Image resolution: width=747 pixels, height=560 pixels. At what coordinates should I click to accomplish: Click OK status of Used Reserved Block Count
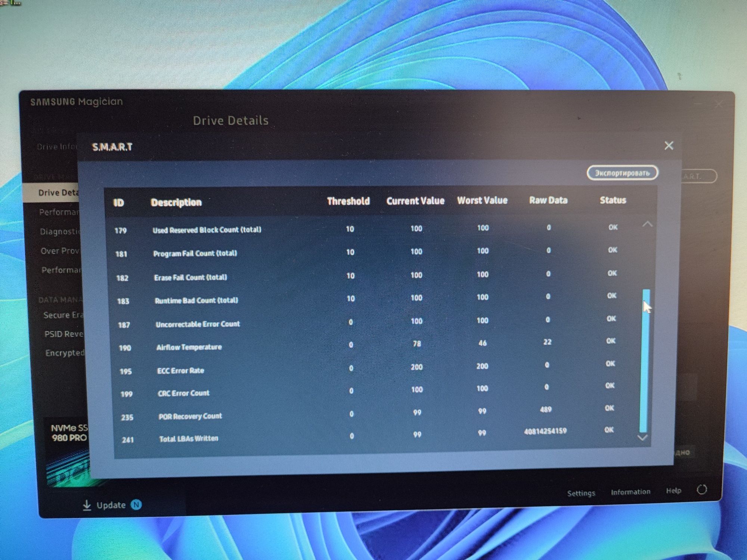[613, 227]
